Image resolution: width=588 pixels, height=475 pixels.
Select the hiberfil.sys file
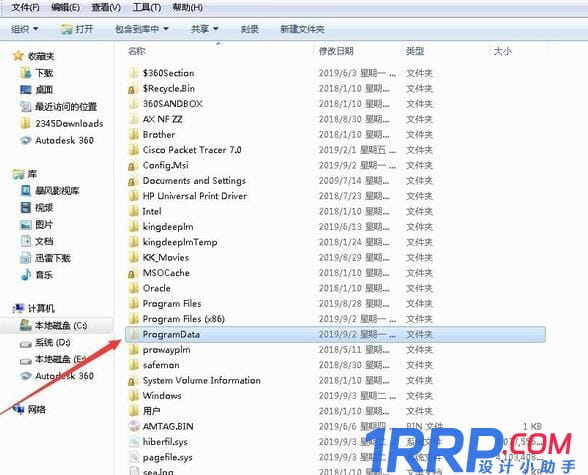pos(165,442)
